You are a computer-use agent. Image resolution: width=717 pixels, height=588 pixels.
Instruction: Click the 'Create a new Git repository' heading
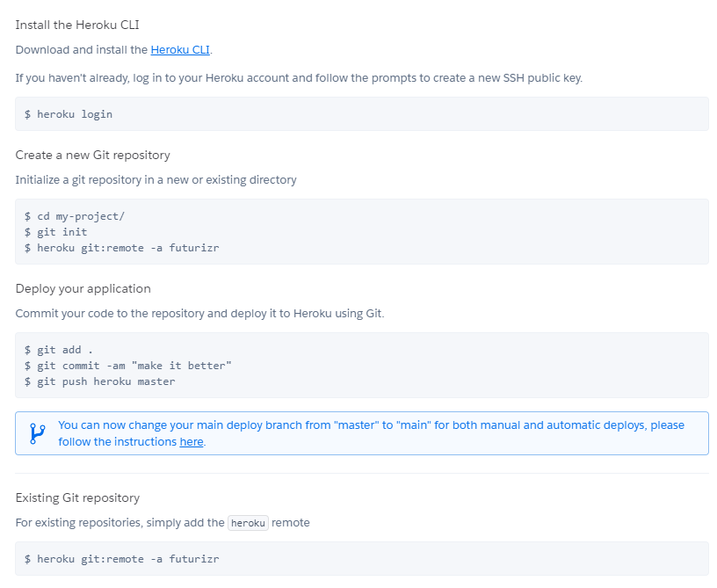pos(93,155)
